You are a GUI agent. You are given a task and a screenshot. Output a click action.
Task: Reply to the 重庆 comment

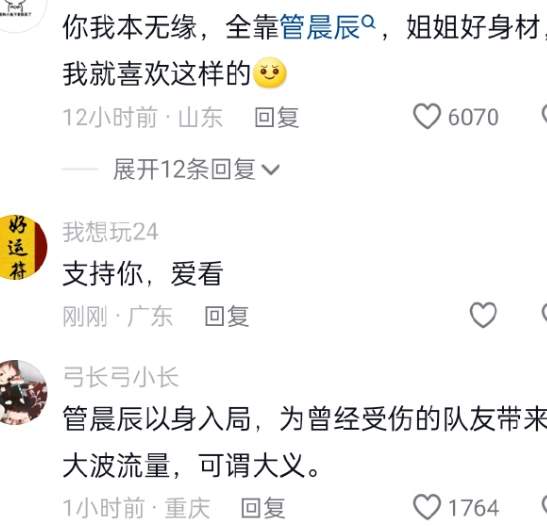click(263, 508)
